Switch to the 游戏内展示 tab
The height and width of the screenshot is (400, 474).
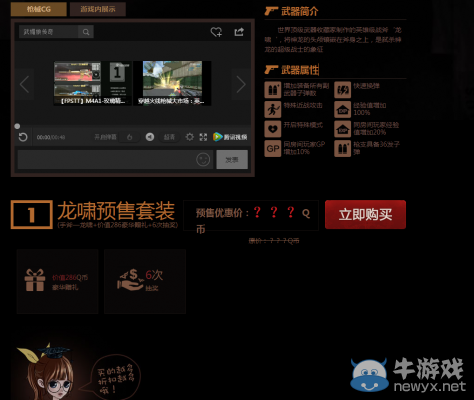pos(98,9)
